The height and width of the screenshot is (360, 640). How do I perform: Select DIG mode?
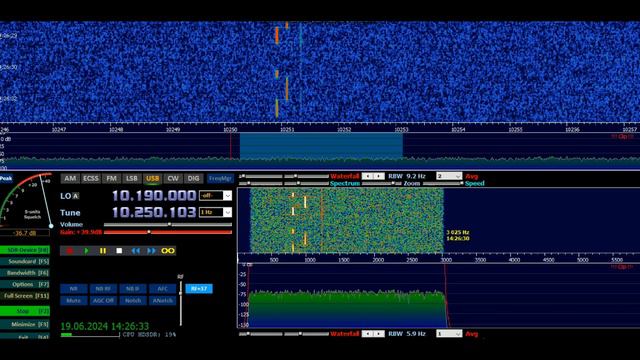pos(193,178)
